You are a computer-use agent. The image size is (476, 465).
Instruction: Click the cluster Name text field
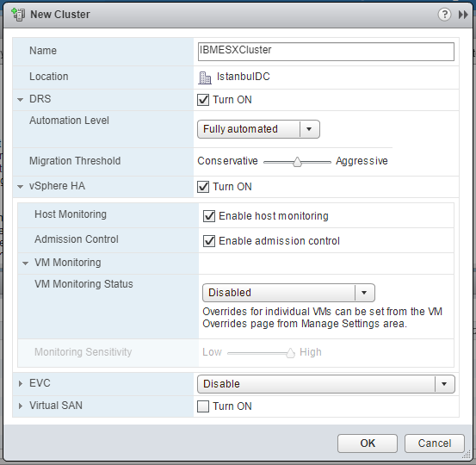click(x=326, y=52)
